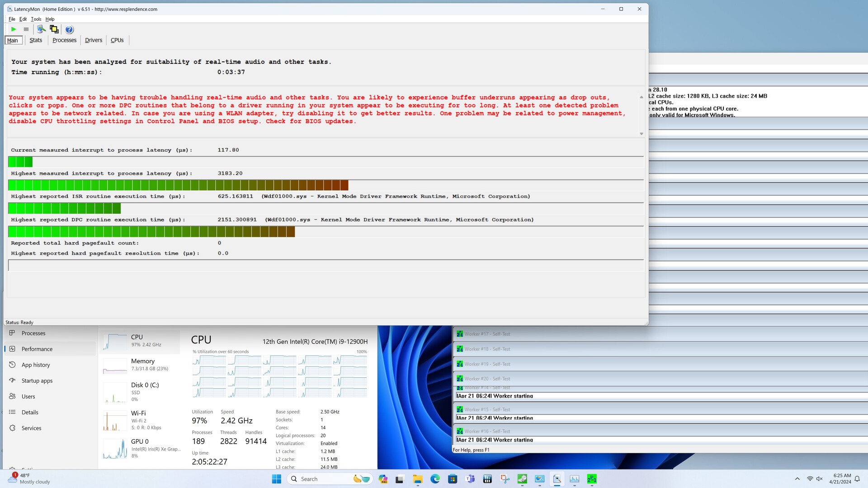Start monitoring with the green play icon

14,29
